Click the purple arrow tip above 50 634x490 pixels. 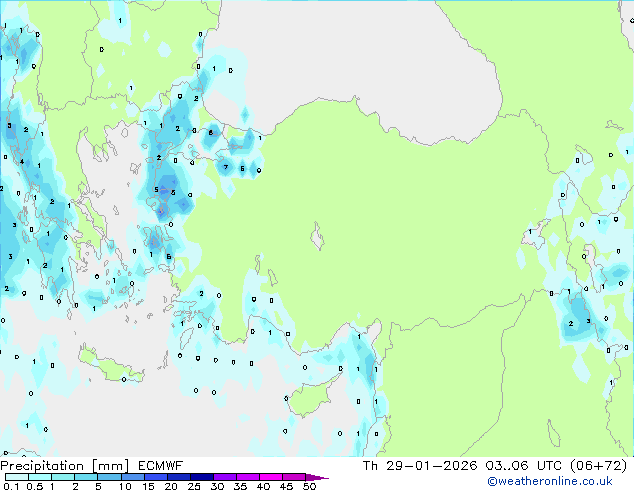point(317,477)
